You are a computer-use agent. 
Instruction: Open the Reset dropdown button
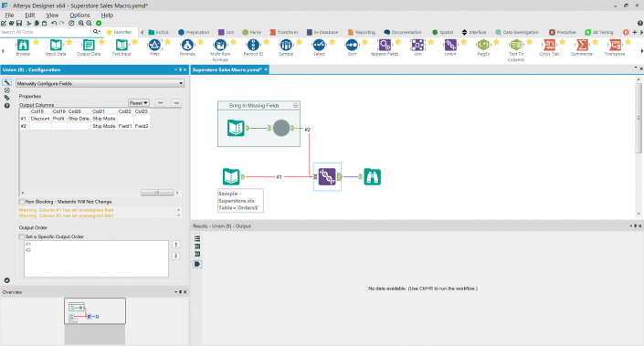[139, 103]
